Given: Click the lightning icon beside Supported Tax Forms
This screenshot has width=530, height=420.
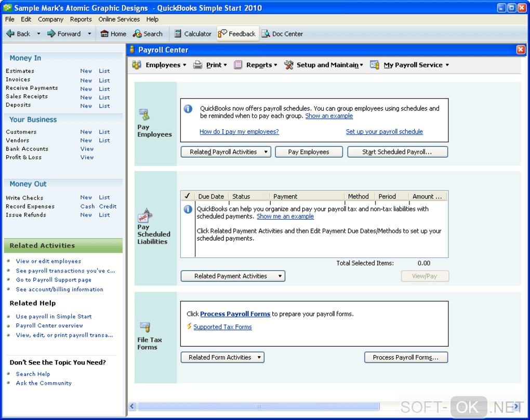Looking at the screenshot, I should click(x=189, y=326).
